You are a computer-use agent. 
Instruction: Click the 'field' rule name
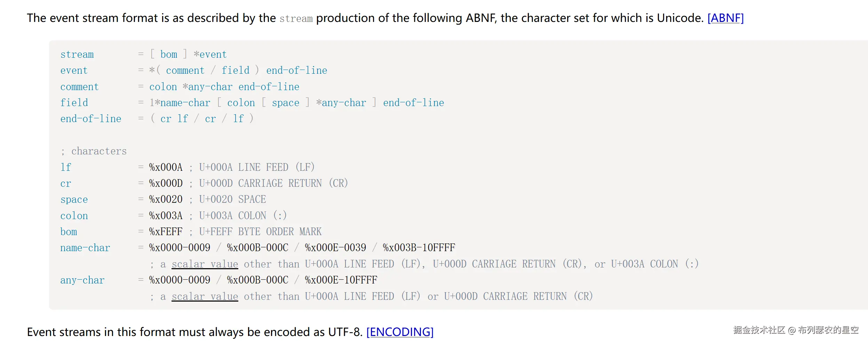pyautogui.click(x=74, y=103)
